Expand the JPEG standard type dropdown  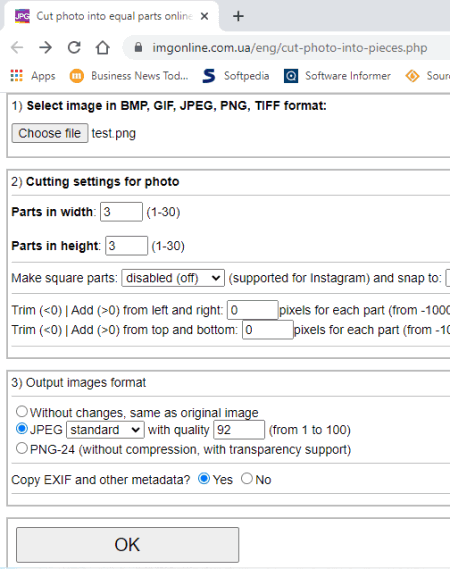pyautogui.click(x=105, y=430)
